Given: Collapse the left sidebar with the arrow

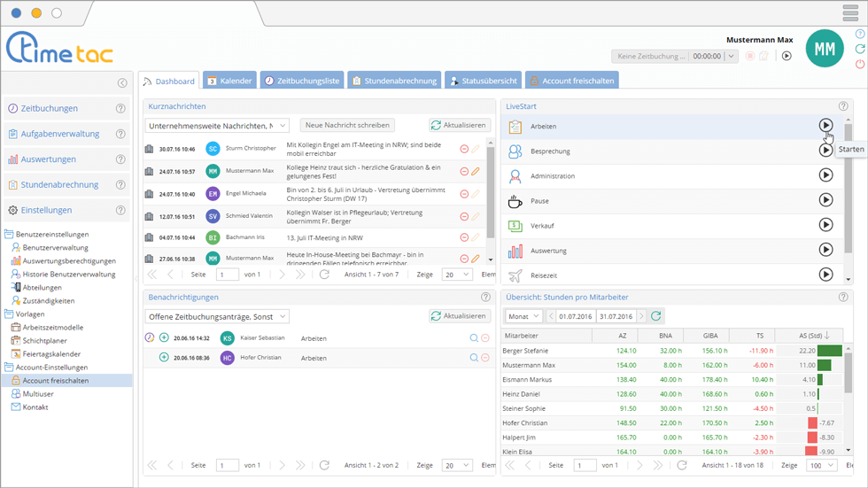Looking at the screenshot, I should [x=122, y=83].
